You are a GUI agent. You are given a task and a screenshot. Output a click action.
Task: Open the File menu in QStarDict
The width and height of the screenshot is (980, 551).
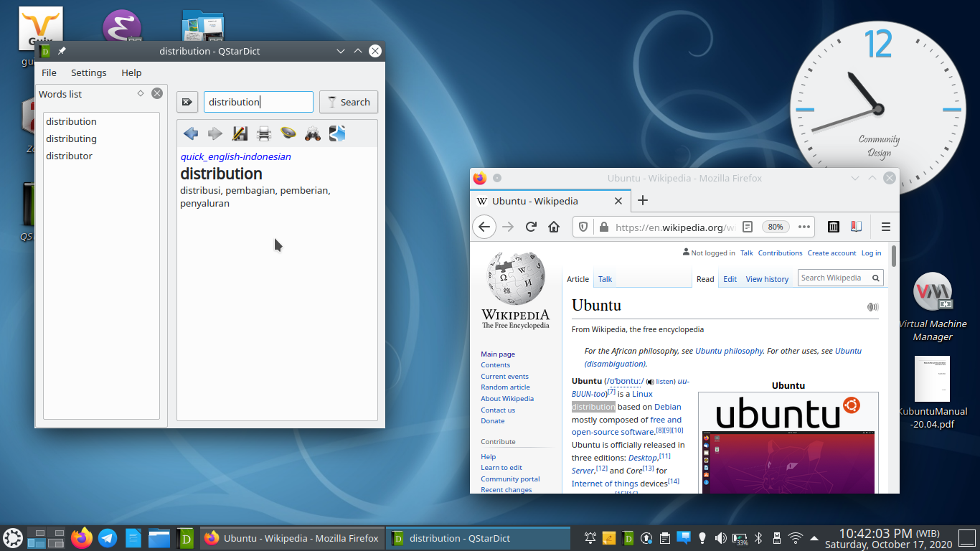point(49,72)
